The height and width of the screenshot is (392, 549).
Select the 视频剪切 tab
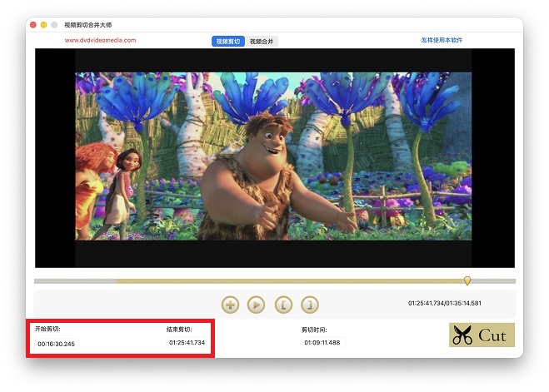[x=227, y=41]
